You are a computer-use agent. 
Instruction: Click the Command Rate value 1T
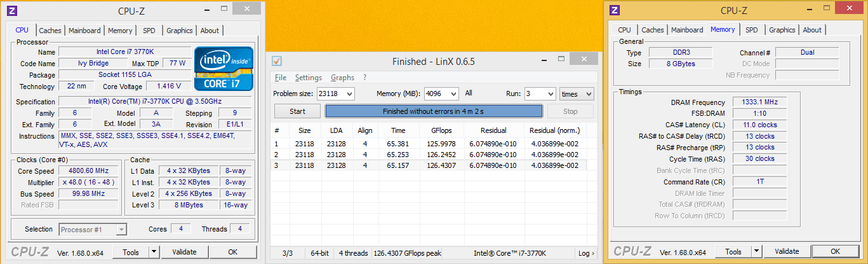759,182
